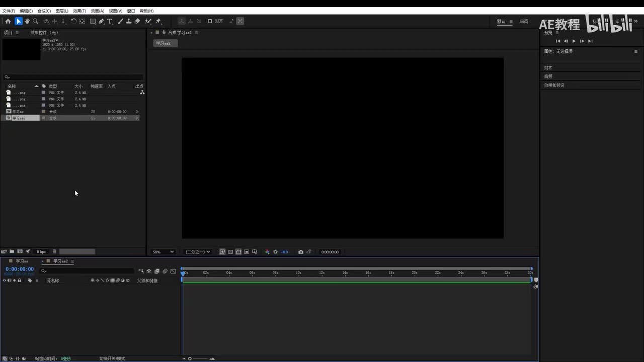Open the 8 bpc color depth setting

pyautogui.click(x=41, y=251)
